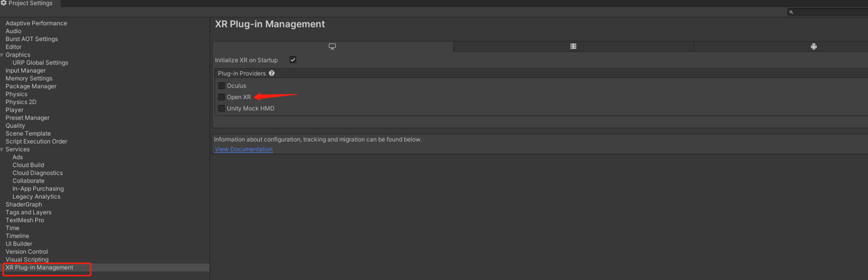Open Cloud Diagnostics service

(x=38, y=173)
